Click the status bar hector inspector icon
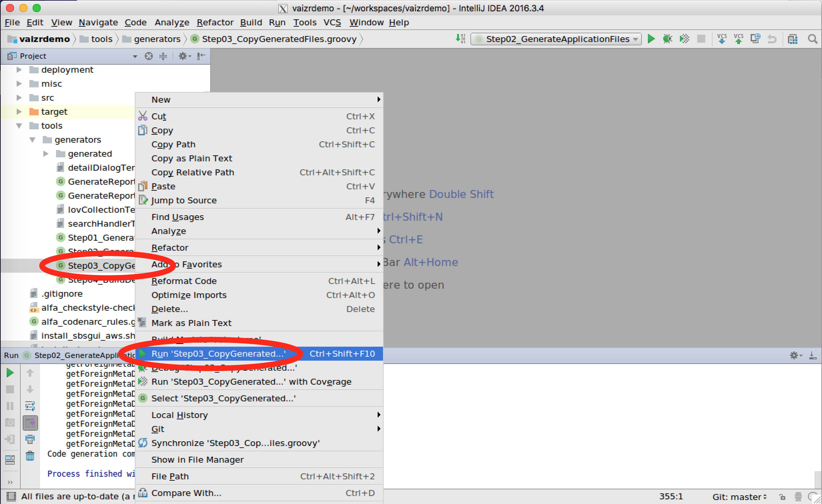 tap(798, 497)
